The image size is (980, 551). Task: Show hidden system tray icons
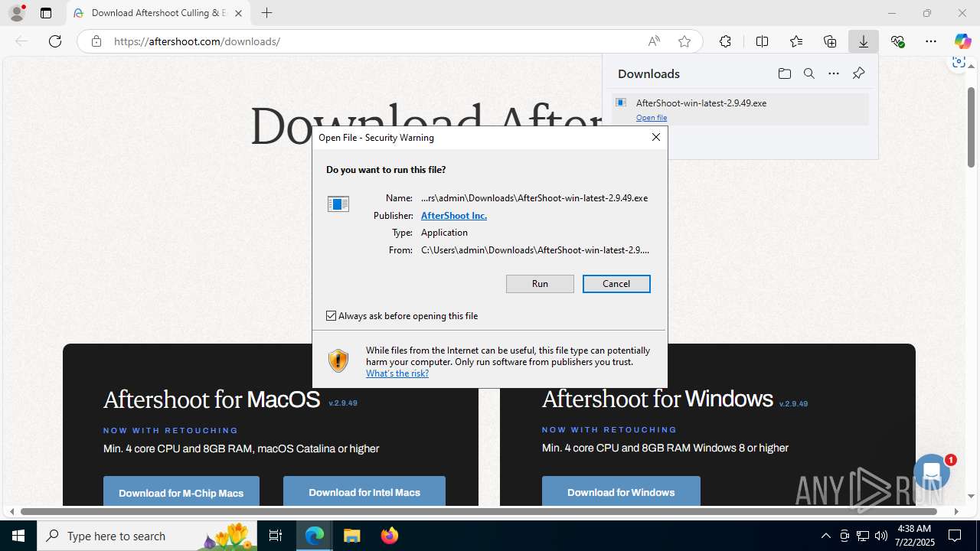[825, 536]
